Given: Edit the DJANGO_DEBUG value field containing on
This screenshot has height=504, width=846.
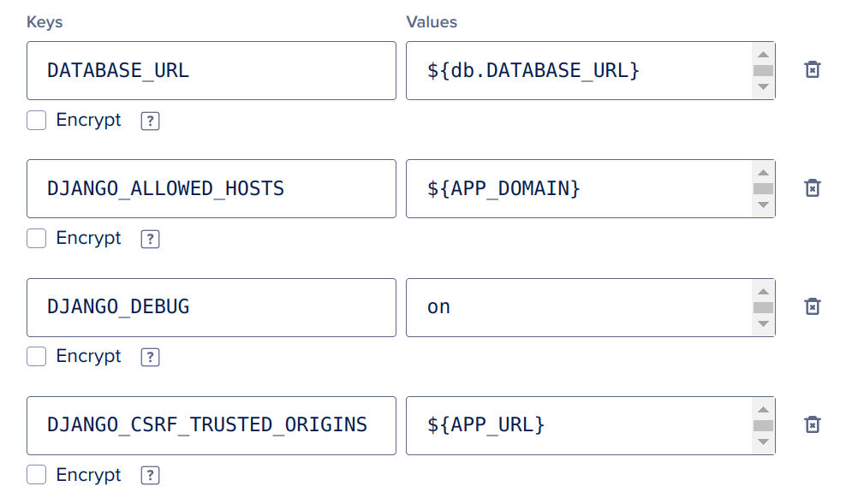Looking at the screenshot, I should [578, 306].
